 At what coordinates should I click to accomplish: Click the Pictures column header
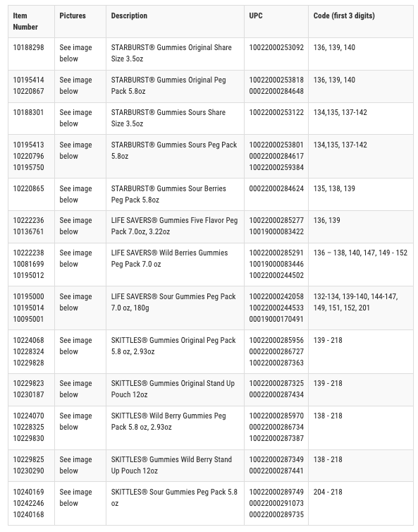pos(73,16)
